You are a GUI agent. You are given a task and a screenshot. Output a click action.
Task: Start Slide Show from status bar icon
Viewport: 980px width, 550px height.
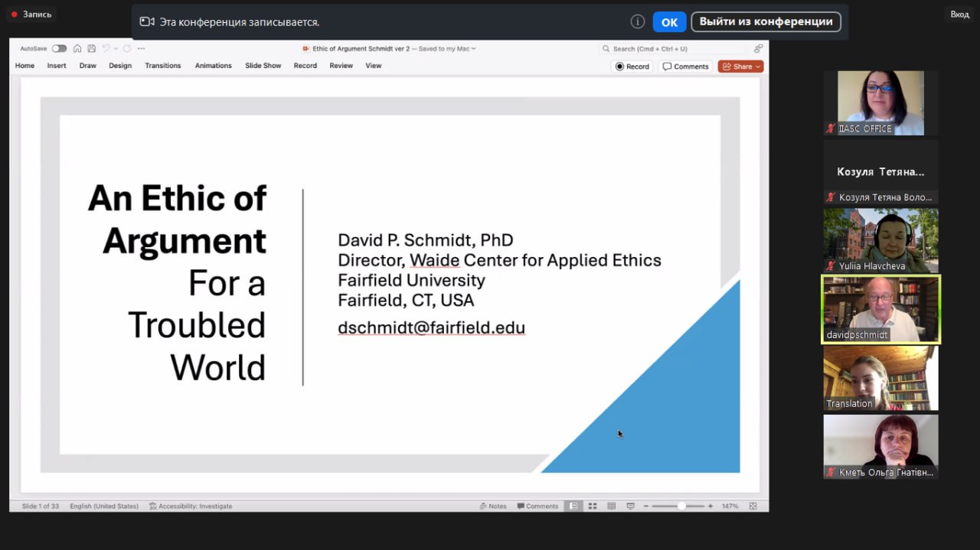[630, 506]
